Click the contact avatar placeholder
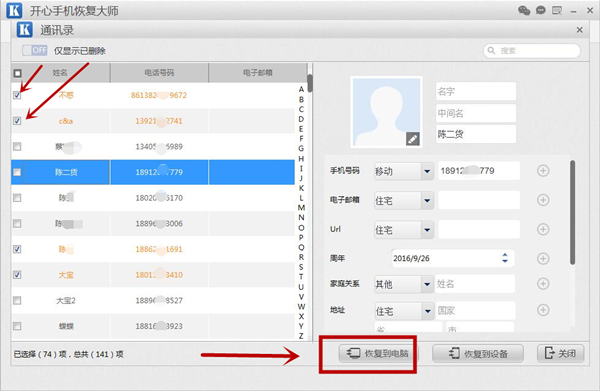600x391 pixels. pos(386,112)
